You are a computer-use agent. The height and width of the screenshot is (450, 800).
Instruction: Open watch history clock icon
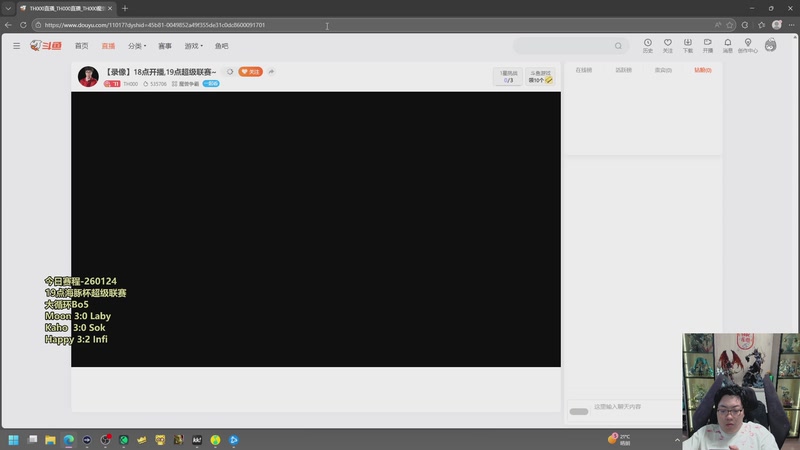click(647, 45)
